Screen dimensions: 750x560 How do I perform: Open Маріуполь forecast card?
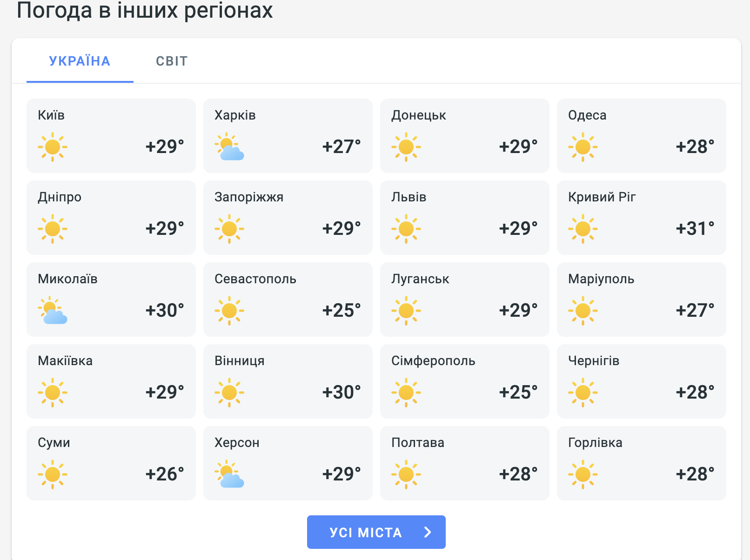coord(642,300)
